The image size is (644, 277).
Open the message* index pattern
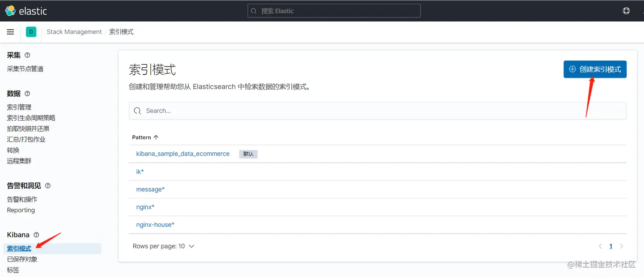click(150, 189)
